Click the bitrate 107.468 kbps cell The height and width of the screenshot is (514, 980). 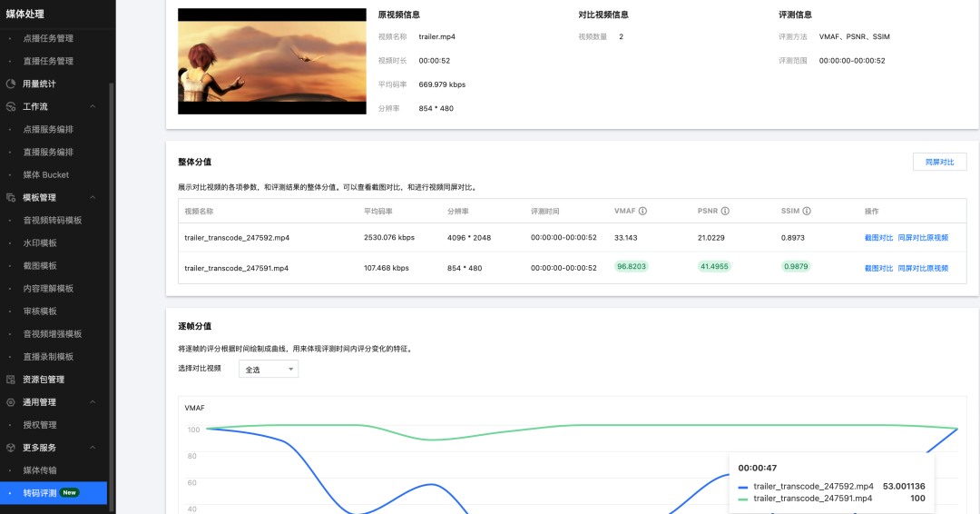[x=387, y=268]
